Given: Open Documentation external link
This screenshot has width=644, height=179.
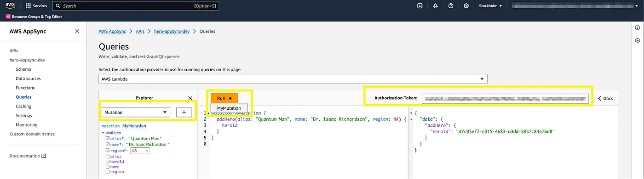Looking at the screenshot, I should tap(28, 156).
